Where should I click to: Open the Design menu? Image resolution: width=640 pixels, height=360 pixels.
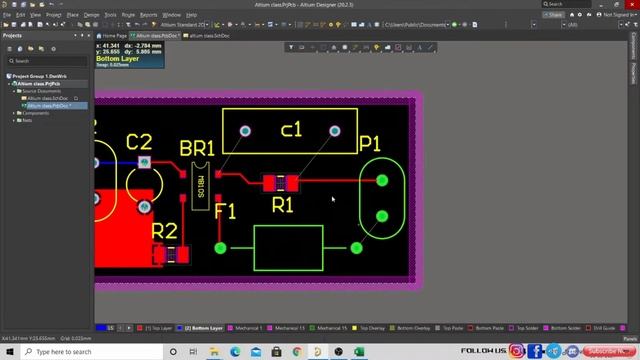[x=91, y=15]
